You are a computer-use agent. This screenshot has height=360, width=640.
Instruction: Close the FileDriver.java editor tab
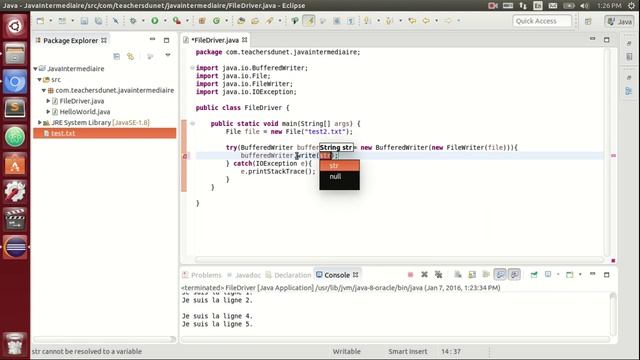(244, 40)
